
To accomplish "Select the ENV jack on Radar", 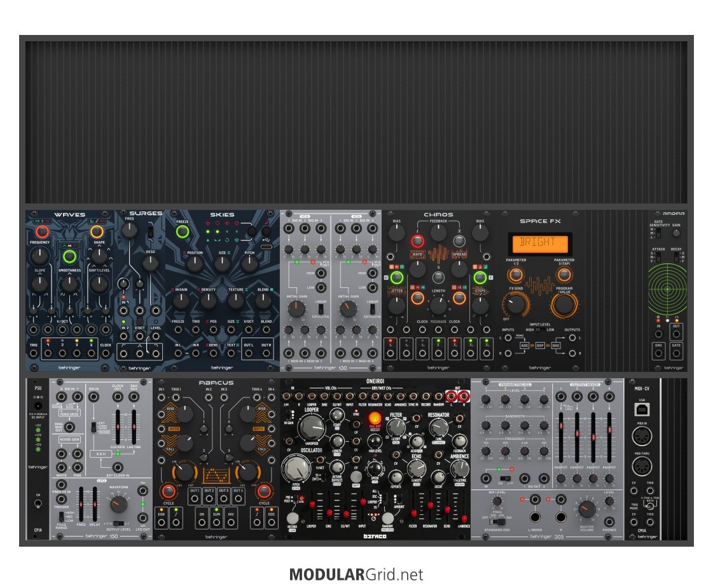I will click(x=658, y=353).
